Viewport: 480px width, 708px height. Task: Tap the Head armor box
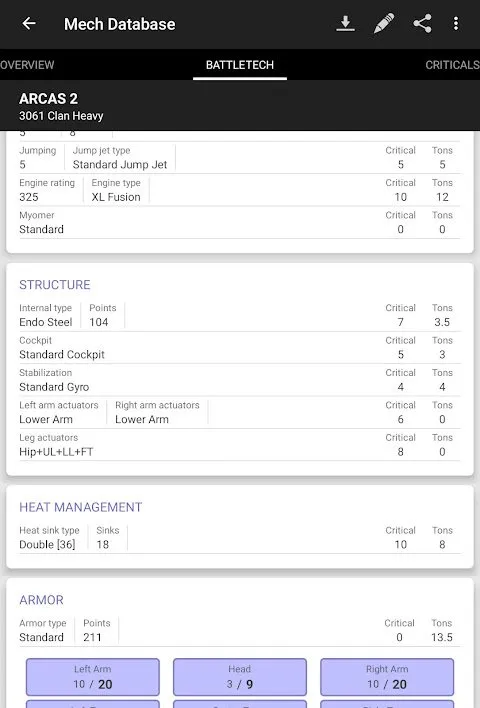(x=240, y=677)
